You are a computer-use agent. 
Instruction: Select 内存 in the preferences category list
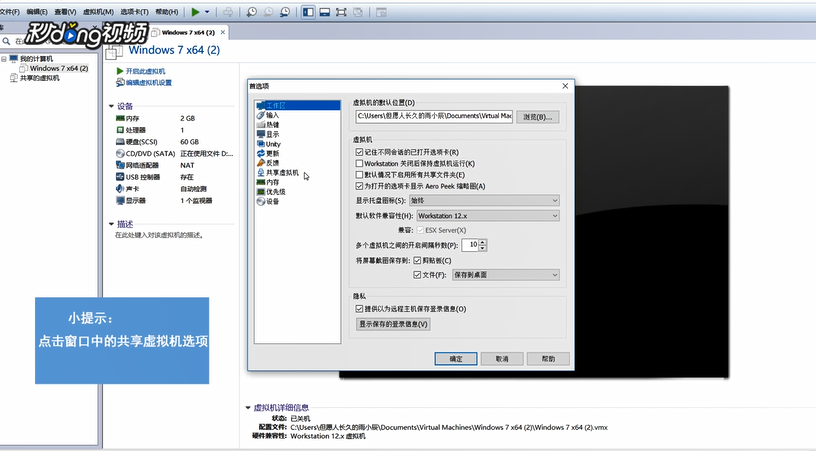pyautogui.click(x=268, y=182)
